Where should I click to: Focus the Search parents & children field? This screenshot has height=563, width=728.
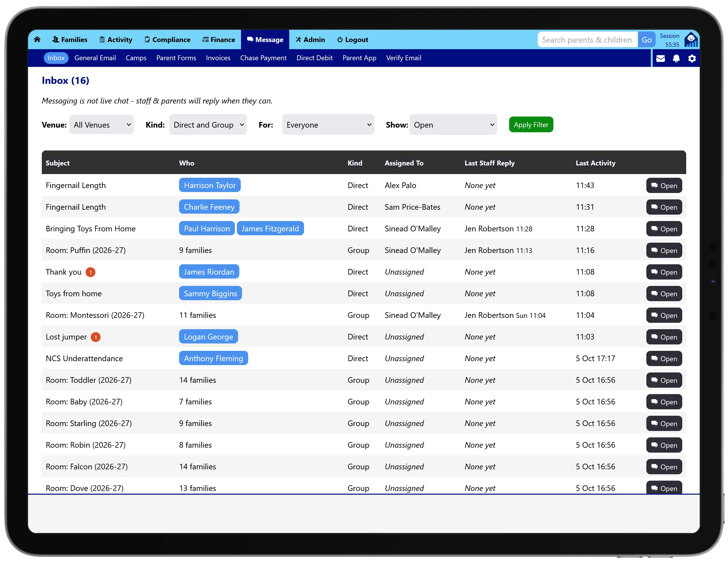[x=587, y=40]
